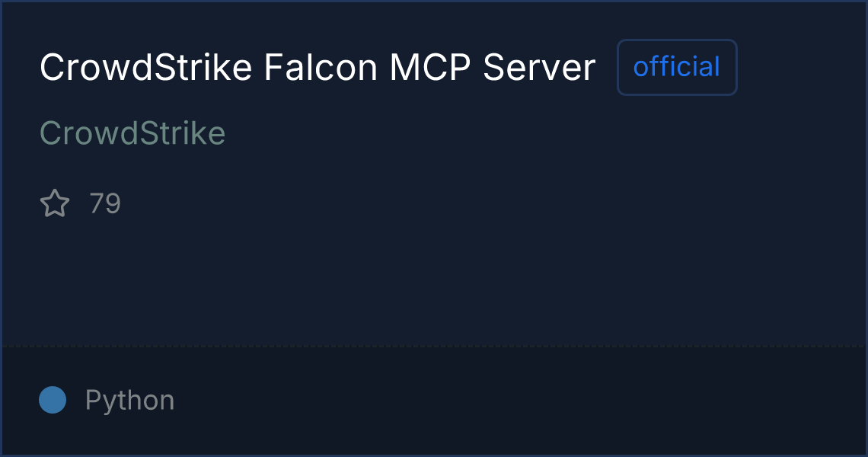
Task: Click the 79 star count
Action: [105, 204]
